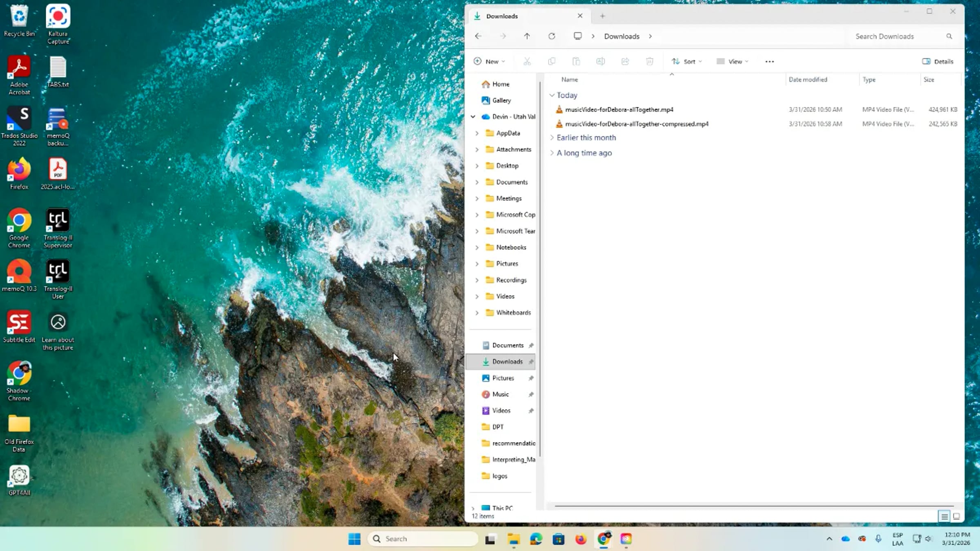Switch to the details list view button

tap(944, 516)
